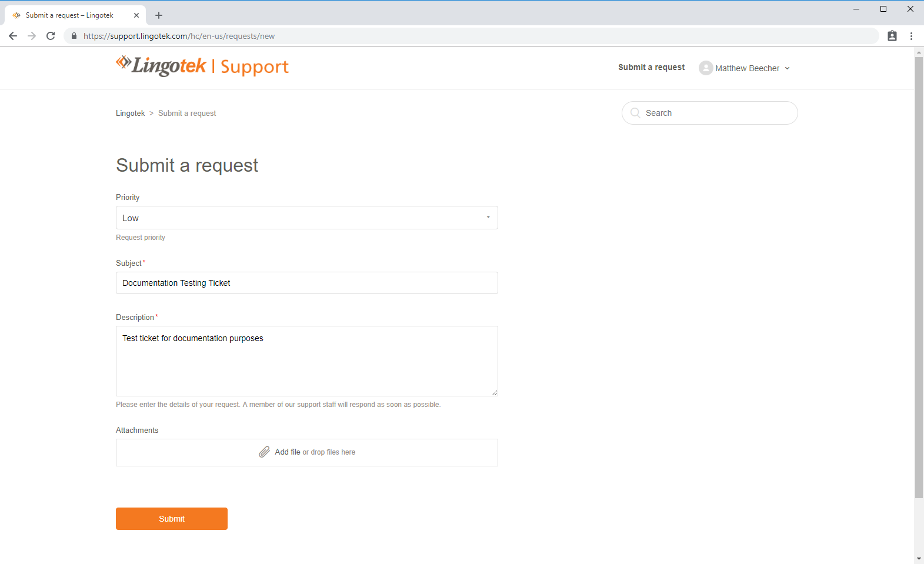The height and width of the screenshot is (564, 924).
Task: Click the paperclip attachment icon
Action: [265, 452]
